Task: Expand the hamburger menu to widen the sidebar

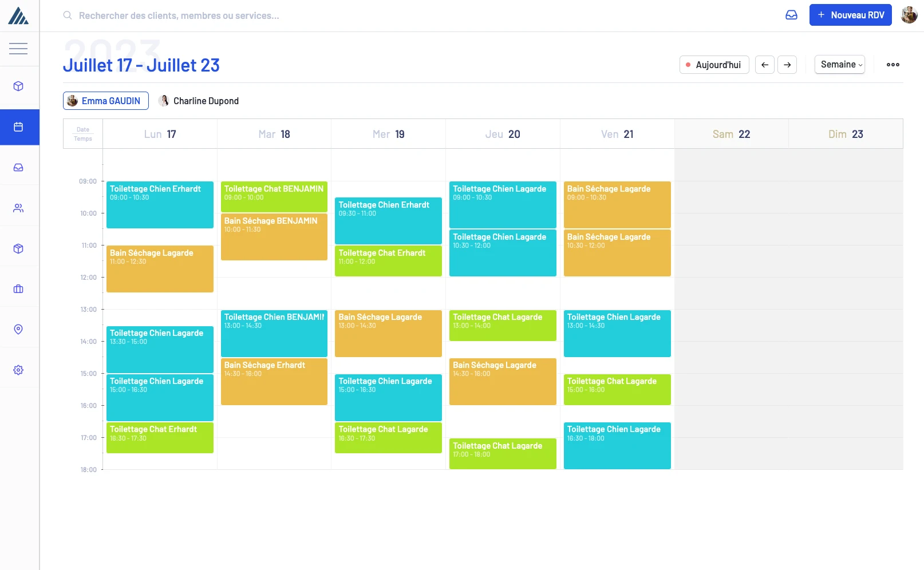Action: point(18,49)
